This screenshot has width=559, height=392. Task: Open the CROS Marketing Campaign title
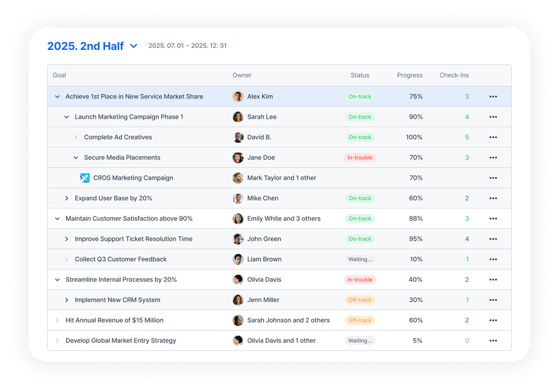point(133,178)
